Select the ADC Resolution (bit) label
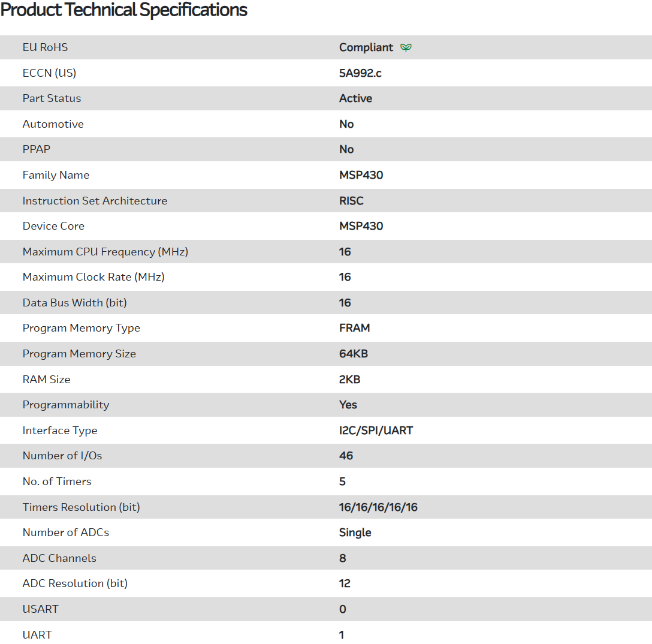 click(x=75, y=583)
